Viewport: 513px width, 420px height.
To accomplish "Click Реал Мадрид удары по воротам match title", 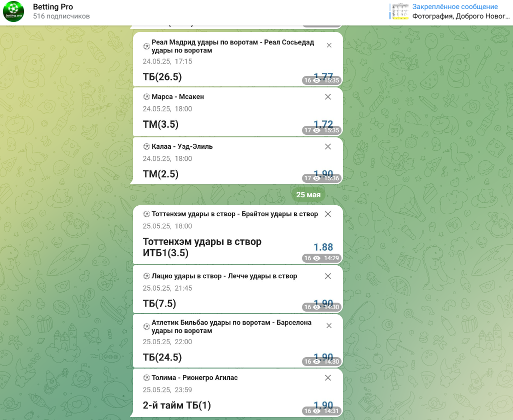I will (x=232, y=46).
